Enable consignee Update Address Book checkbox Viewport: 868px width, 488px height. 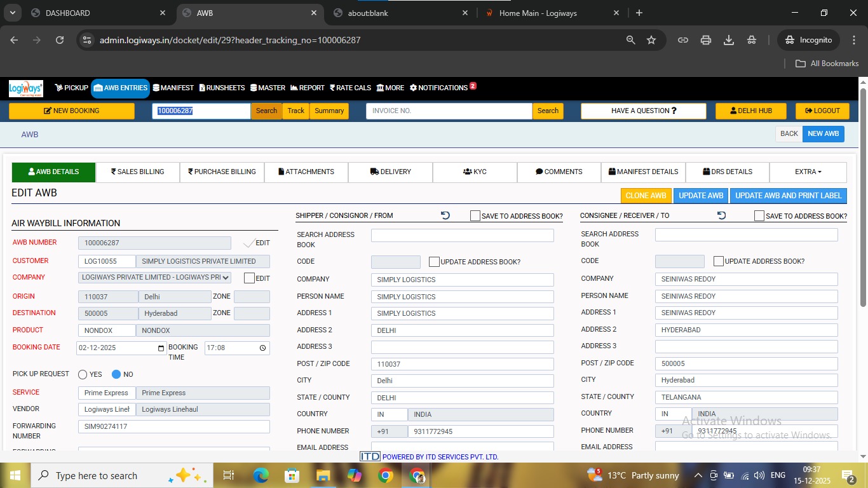(x=719, y=261)
